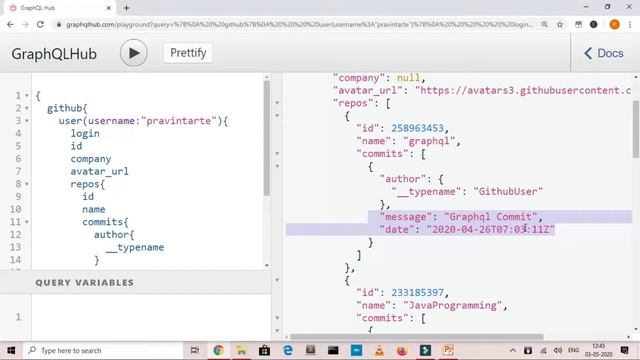Click the result pane vertical scrollbar
The width and height of the screenshot is (640, 360).
point(636,129)
